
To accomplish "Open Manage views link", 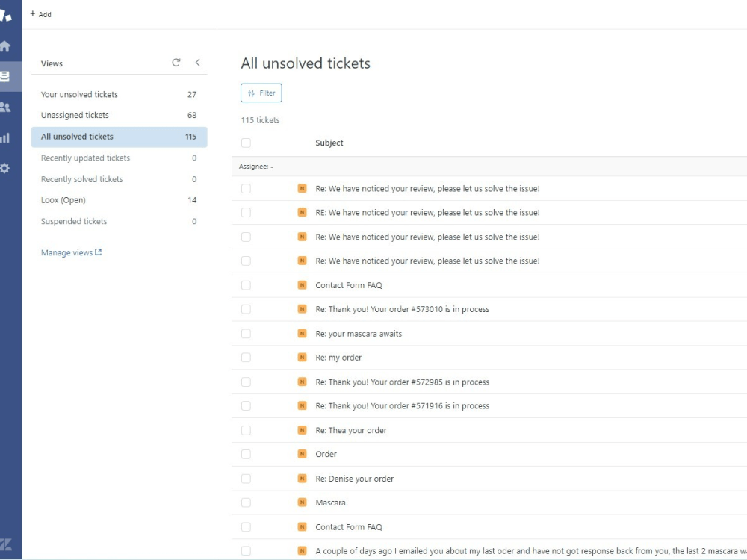I will coord(72,252).
